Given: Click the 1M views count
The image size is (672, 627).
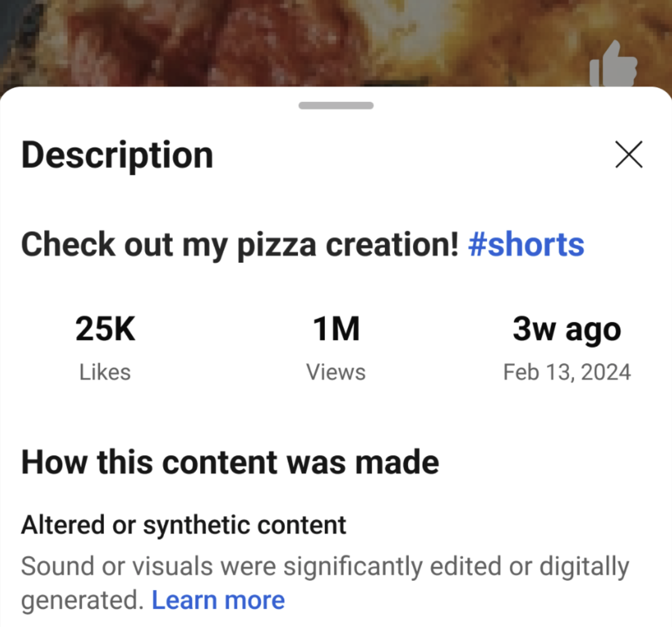Looking at the screenshot, I should (336, 329).
